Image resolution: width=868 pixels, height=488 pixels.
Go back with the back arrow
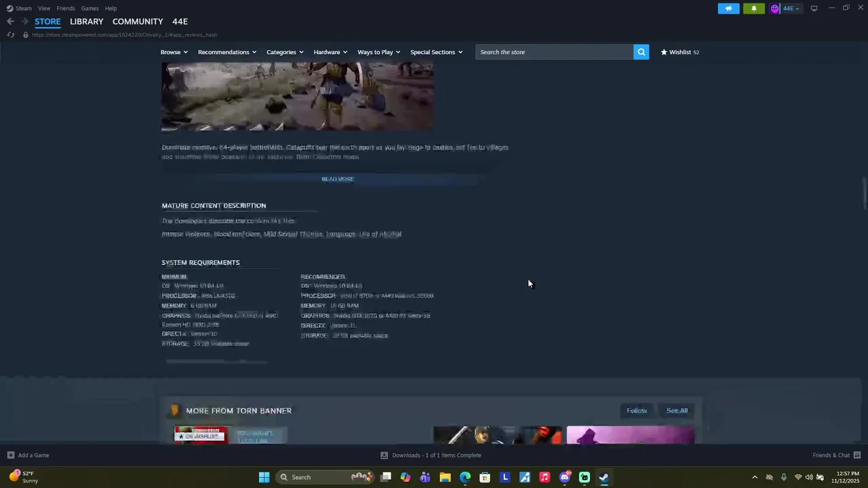click(10, 22)
